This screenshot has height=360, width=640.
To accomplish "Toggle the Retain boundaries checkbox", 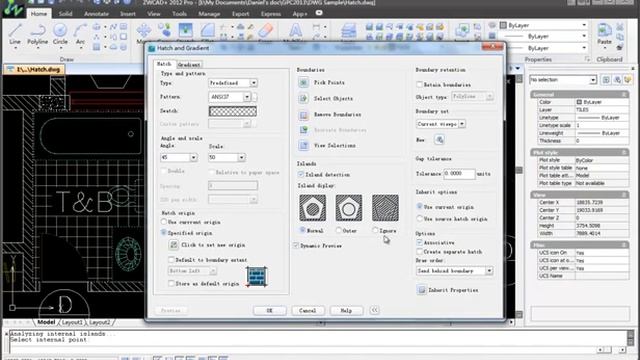I will 419,84.
